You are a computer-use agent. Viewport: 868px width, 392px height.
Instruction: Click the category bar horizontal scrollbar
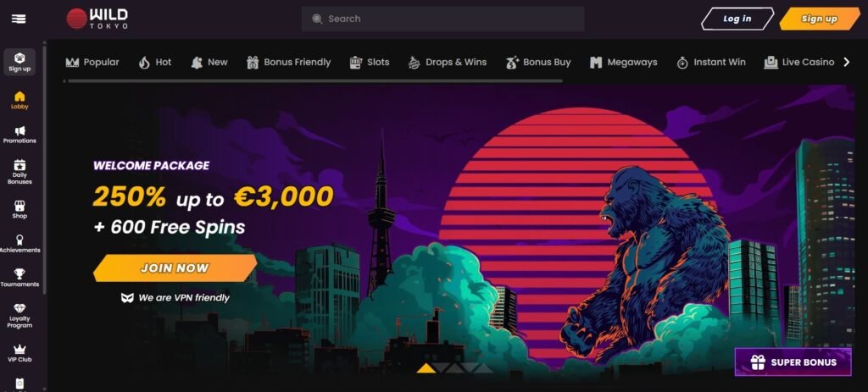(x=314, y=81)
